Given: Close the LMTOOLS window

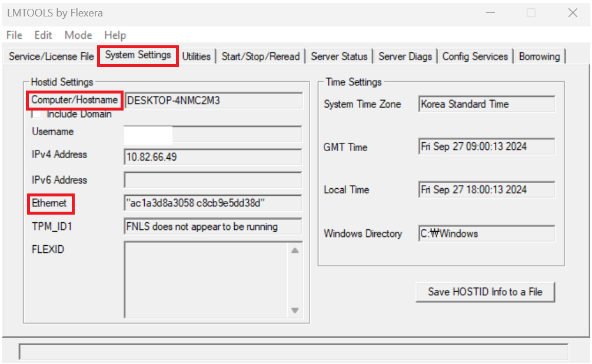Looking at the screenshot, I should pos(573,13).
